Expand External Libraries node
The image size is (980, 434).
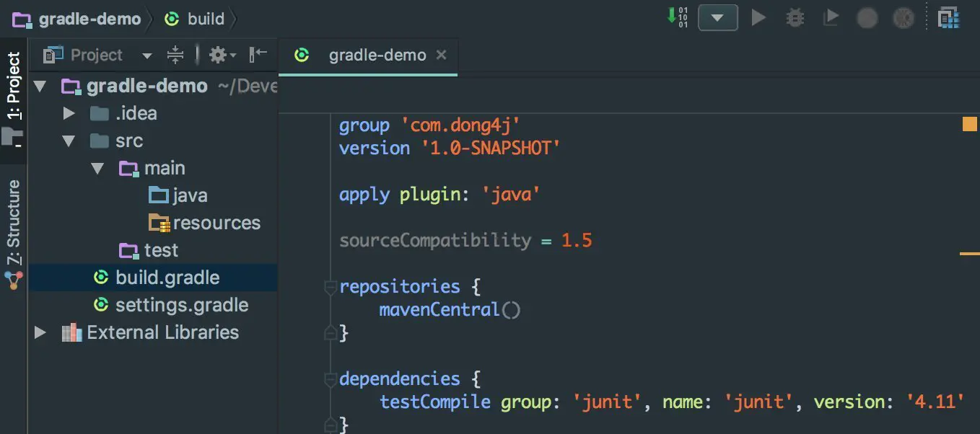(x=40, y=332)
